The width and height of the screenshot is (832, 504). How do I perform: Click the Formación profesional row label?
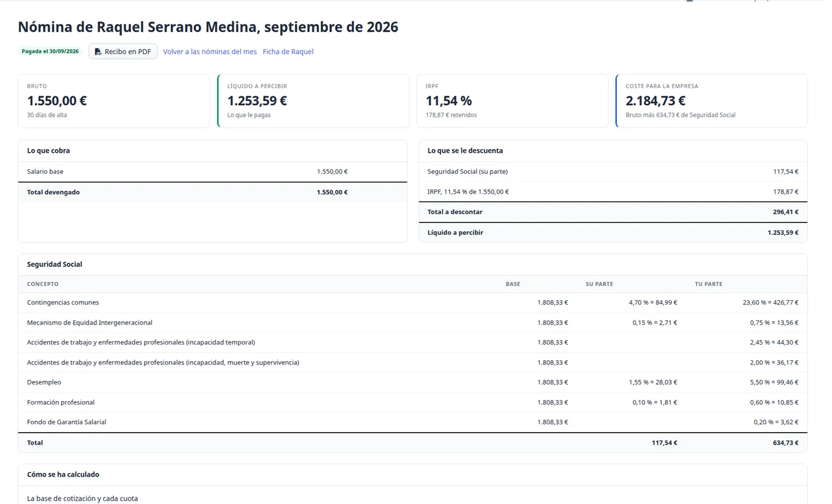click(x=61, y=402)
